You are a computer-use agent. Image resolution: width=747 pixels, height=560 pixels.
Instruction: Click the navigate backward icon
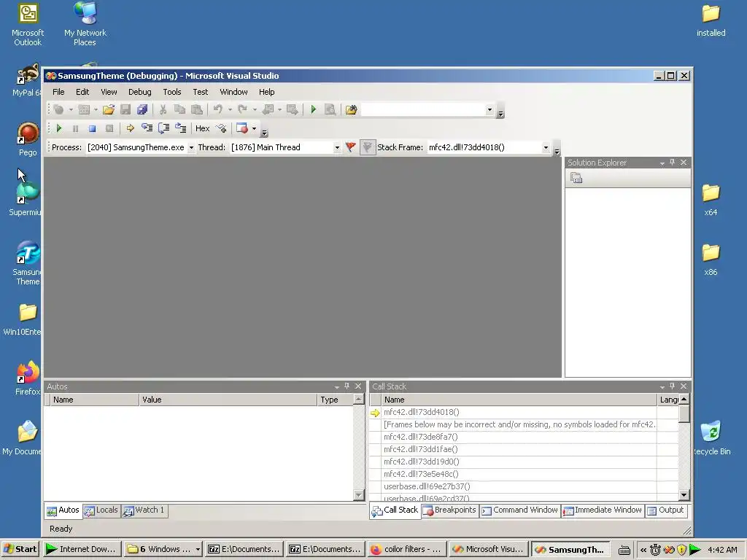click(268, 109)
